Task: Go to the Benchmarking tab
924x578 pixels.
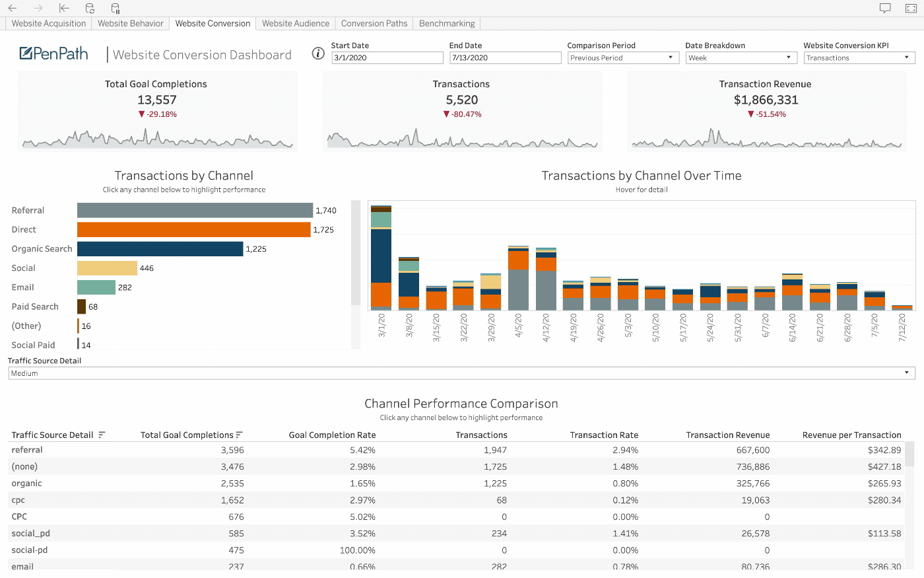Action: click(x=447, y=23)
